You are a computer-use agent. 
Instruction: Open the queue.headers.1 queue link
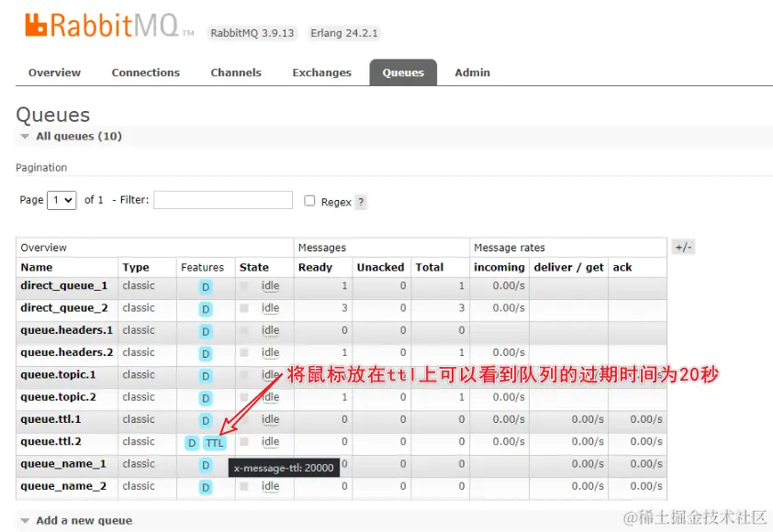(x=66, y=330)
